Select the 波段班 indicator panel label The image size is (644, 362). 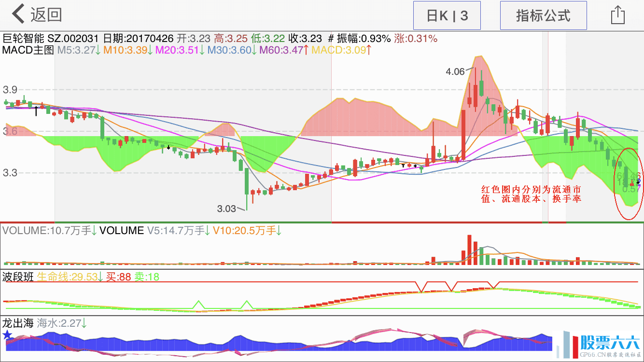click(18, 277)
